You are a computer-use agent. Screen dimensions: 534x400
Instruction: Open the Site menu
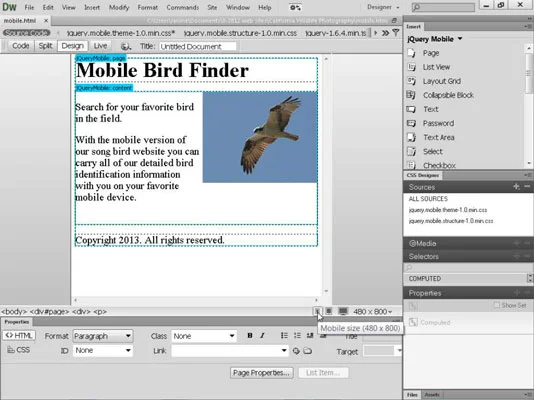click(x=212, y=7)
